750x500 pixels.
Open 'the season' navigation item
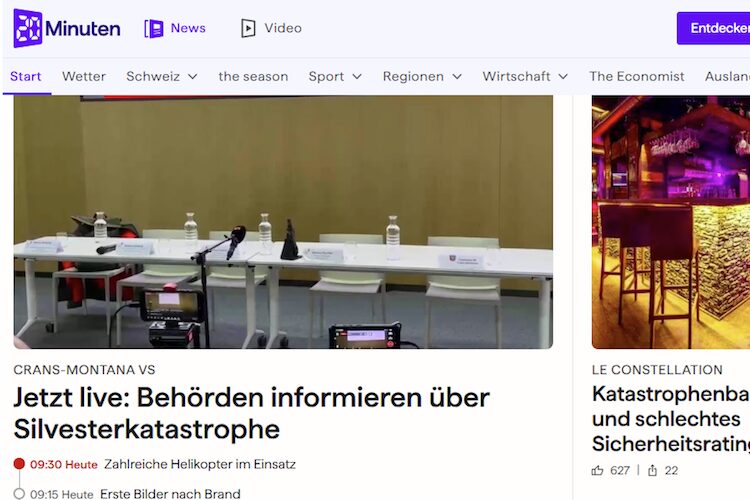click(x=253, y=77)
